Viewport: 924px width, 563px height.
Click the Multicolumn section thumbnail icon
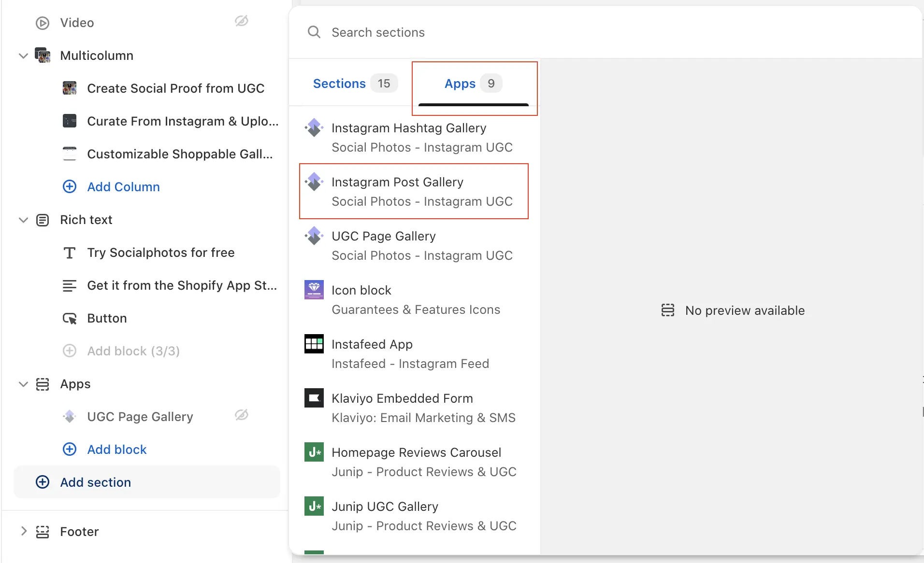pos(43,56)
